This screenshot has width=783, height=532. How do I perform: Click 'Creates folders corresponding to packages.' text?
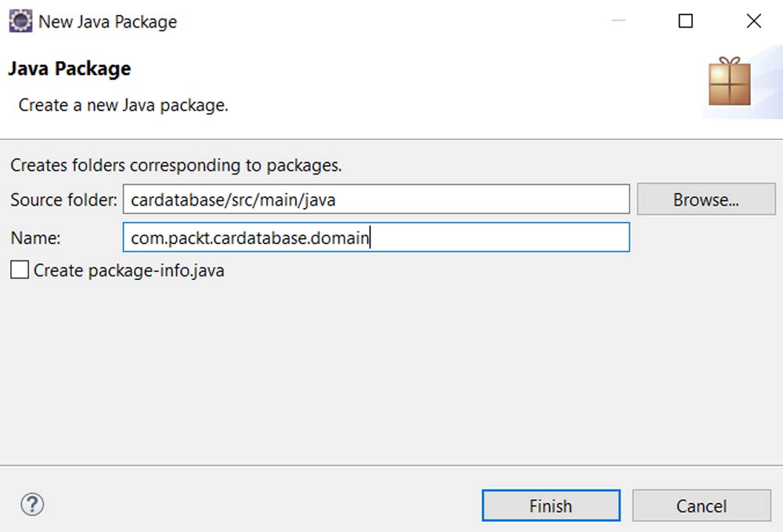tap(175, 166)
